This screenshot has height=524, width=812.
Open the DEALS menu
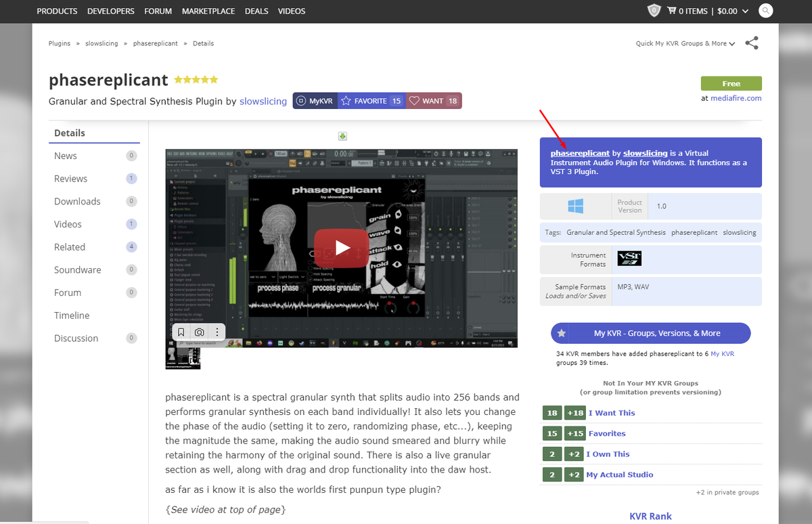(x=256, y=11)
